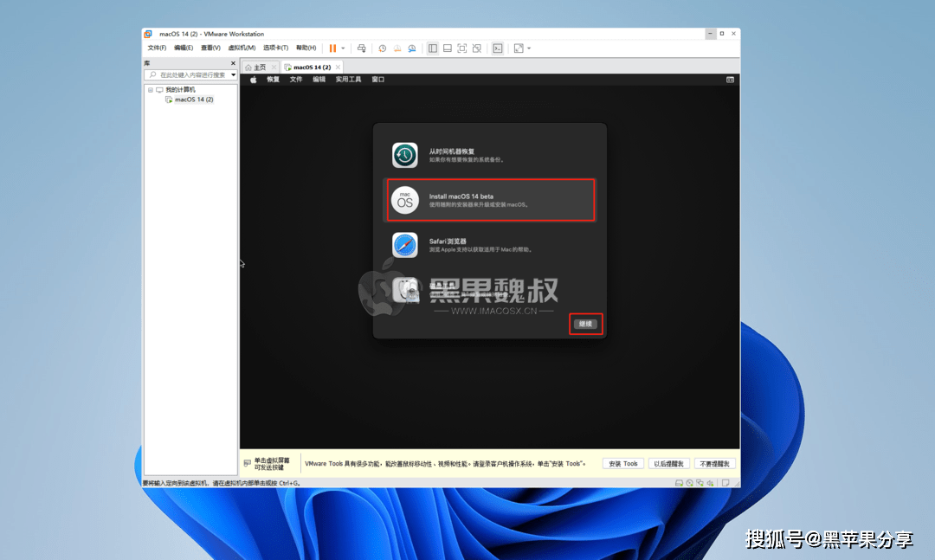
Task: Click the 安装 Tools button
Action: click(x=623, y=464)
